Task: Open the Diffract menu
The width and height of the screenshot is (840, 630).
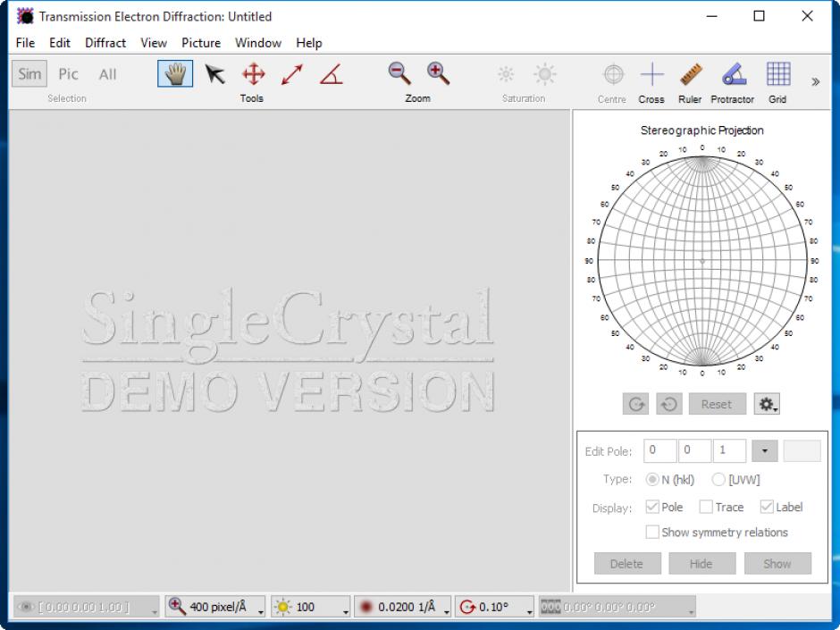Action: [x=105, y=43]
